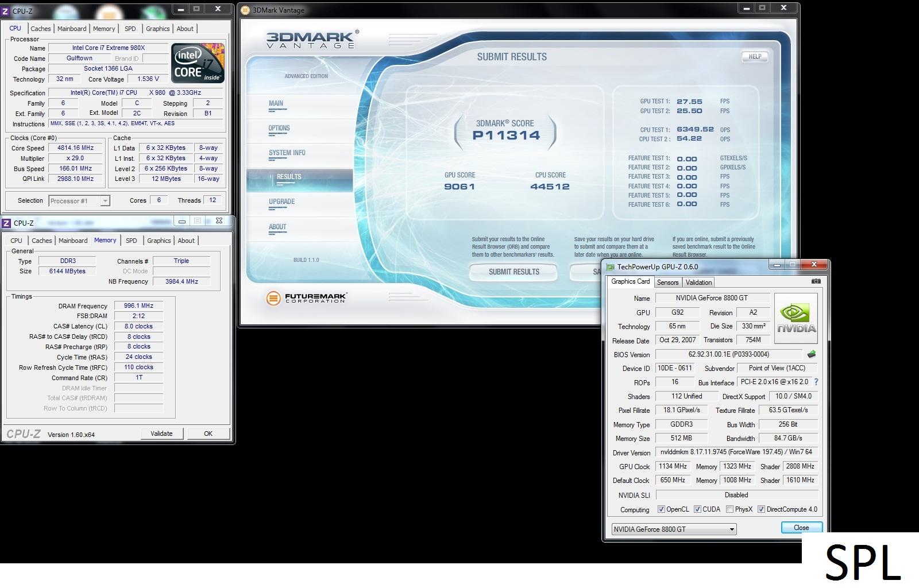Screen dimensions: 919x588
Task: Click the Core Speed value 4814.16 MHz
Action: tap(75, 148)
